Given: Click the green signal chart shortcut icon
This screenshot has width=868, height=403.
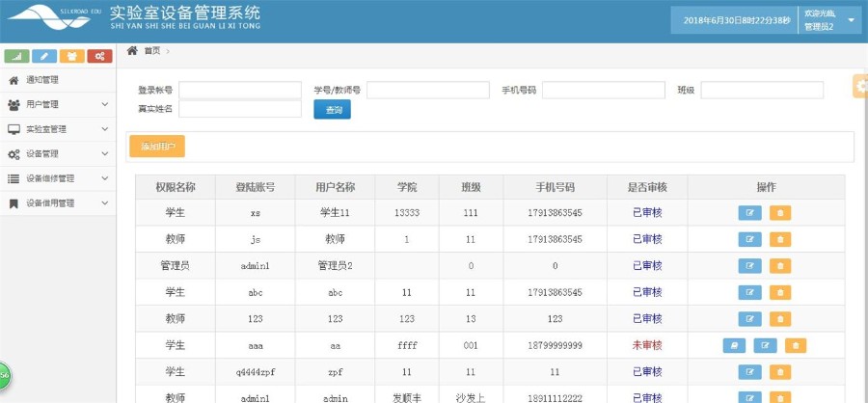Looking at the screenshot, I should pos(16,56).
